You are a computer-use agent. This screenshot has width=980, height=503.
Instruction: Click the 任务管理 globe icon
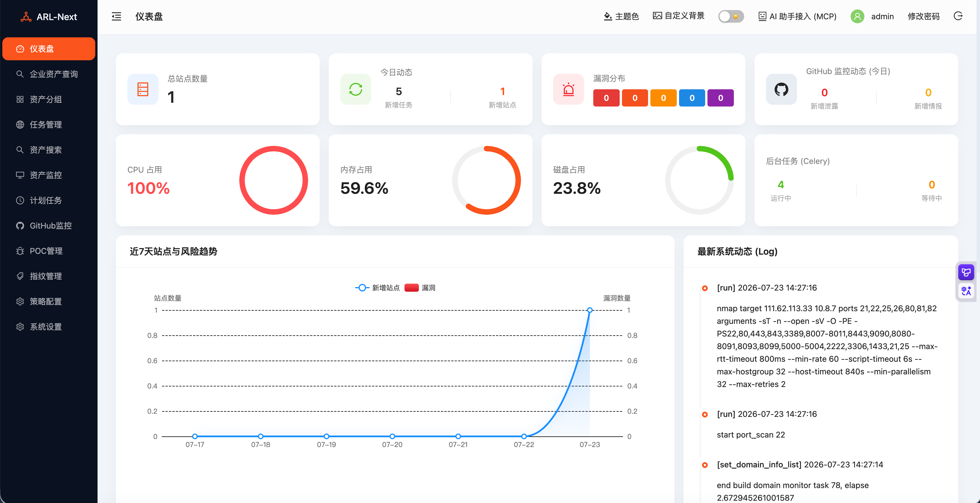click(x=20, y=125)
